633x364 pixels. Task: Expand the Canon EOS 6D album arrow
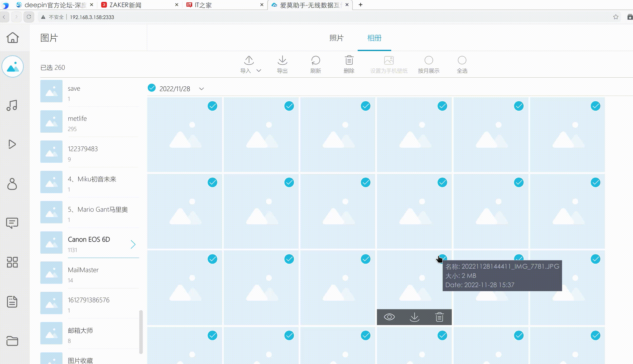tap(133, 244)
